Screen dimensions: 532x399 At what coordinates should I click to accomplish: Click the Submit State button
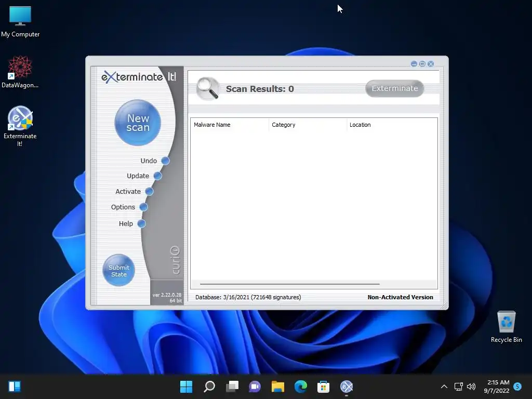[x=119, y=270]
